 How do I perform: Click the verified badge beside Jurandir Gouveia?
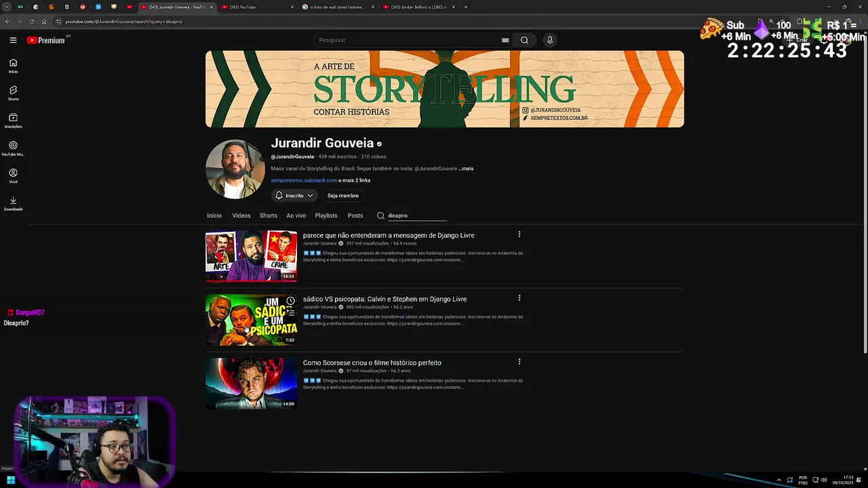pos(379,144)
